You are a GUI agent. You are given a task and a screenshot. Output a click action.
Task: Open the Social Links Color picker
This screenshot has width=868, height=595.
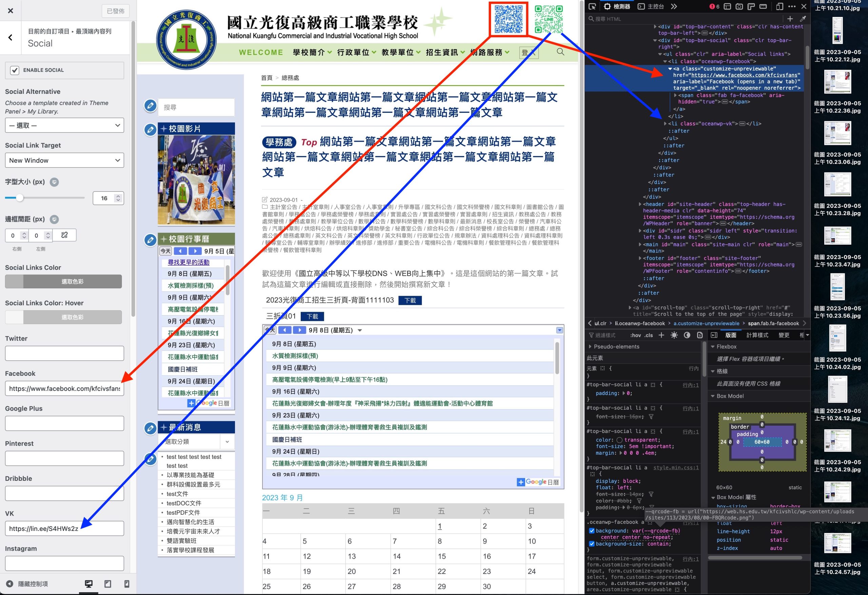(x=63, y=282)
